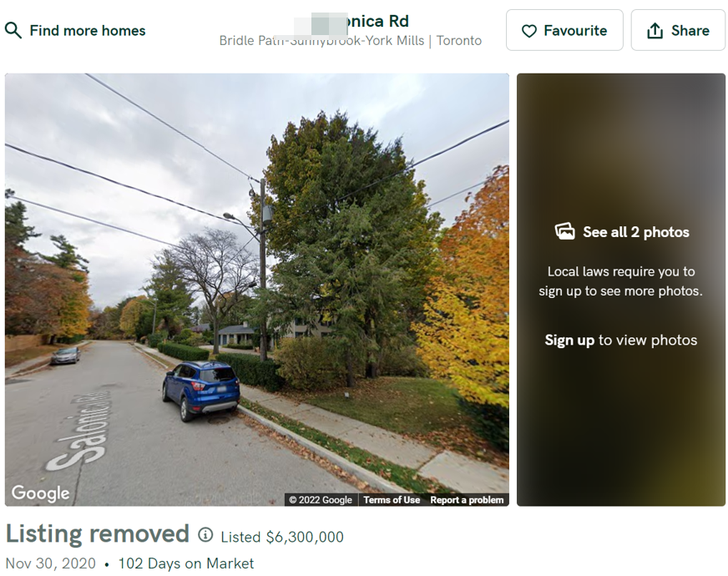Viewport: 728px width, 576px height.
Task: Open the street view listing photo
Action: pos(257,290)
